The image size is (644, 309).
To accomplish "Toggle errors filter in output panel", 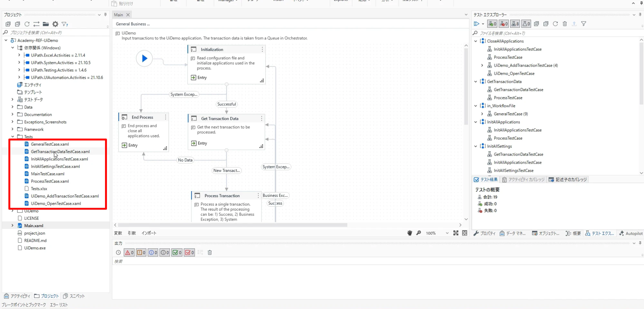I will (x=129, y=253).
